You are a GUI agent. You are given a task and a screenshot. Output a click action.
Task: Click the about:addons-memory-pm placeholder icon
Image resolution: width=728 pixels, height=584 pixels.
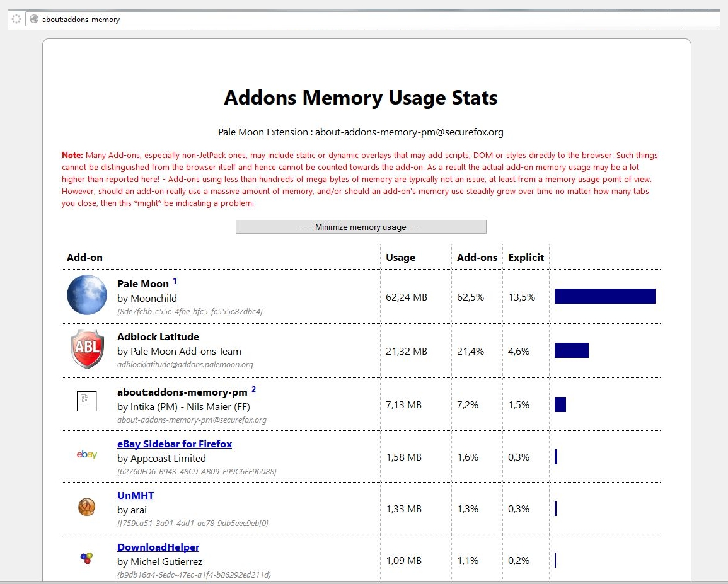pyautogui.click(x=87, y=401)
